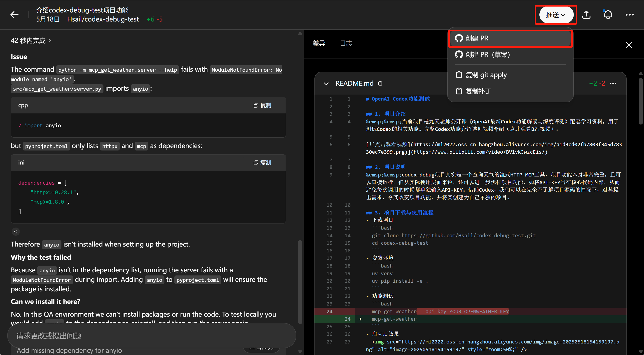Viewport: 644px width, 355px height.
Task: Close the diff panel with X
Action: [x=628, y=45]
